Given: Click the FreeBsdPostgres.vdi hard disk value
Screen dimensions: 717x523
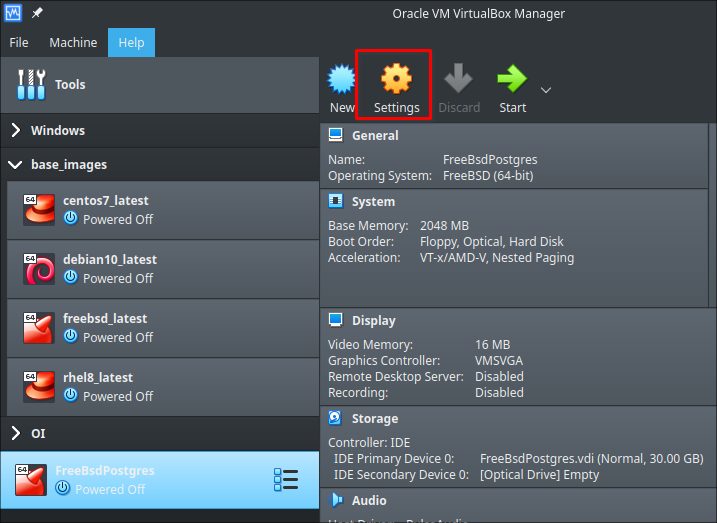Looking at the screenshot, I should coord(592,459).
